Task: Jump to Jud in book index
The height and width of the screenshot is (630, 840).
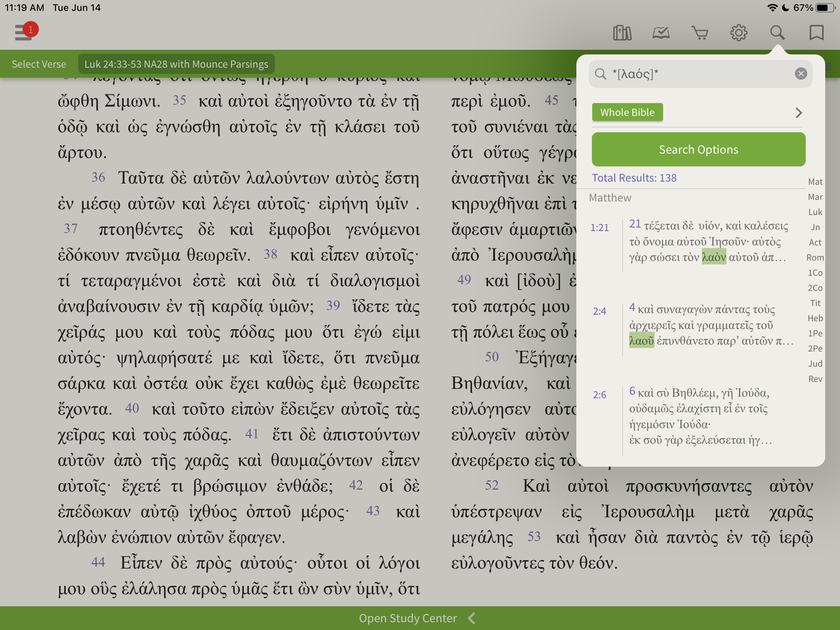Action: pos(815,364)
